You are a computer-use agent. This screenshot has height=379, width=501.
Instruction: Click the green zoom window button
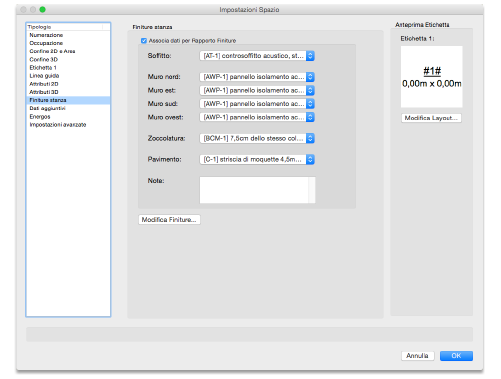pyautogui.click(x=42, y=9)
